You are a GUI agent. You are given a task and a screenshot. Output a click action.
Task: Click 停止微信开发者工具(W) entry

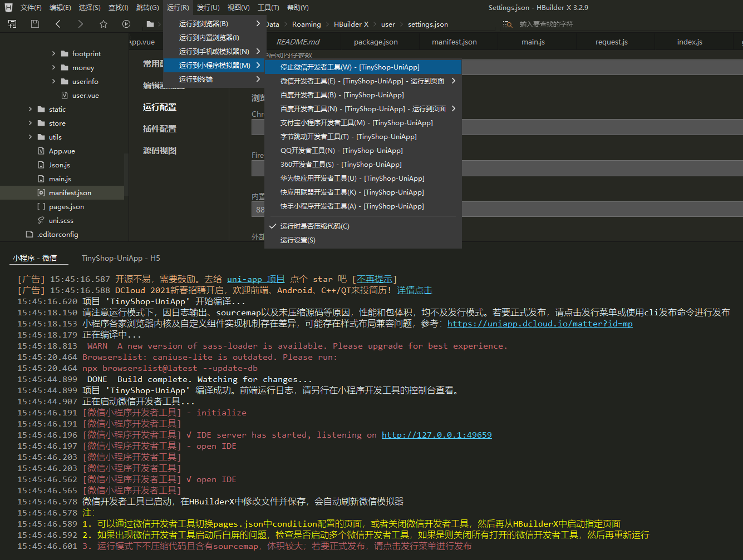(363, 67)
